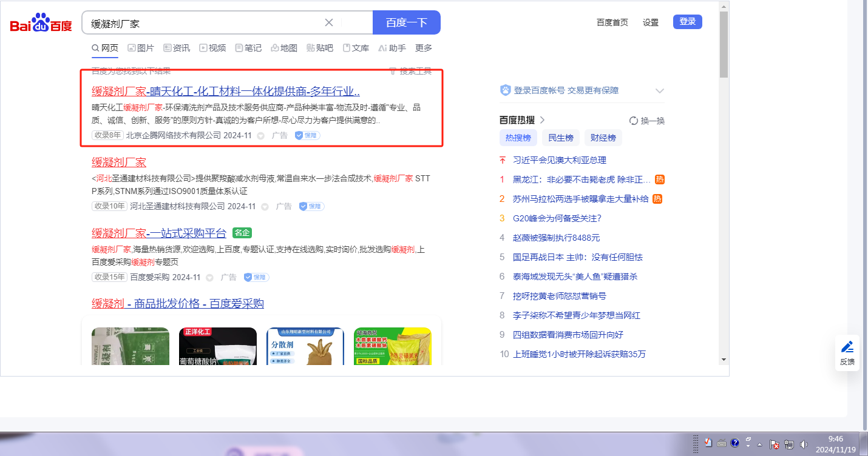The image size is (868, 456).
Task: Click the 百度一下 search button
Action: pos(407,22)
